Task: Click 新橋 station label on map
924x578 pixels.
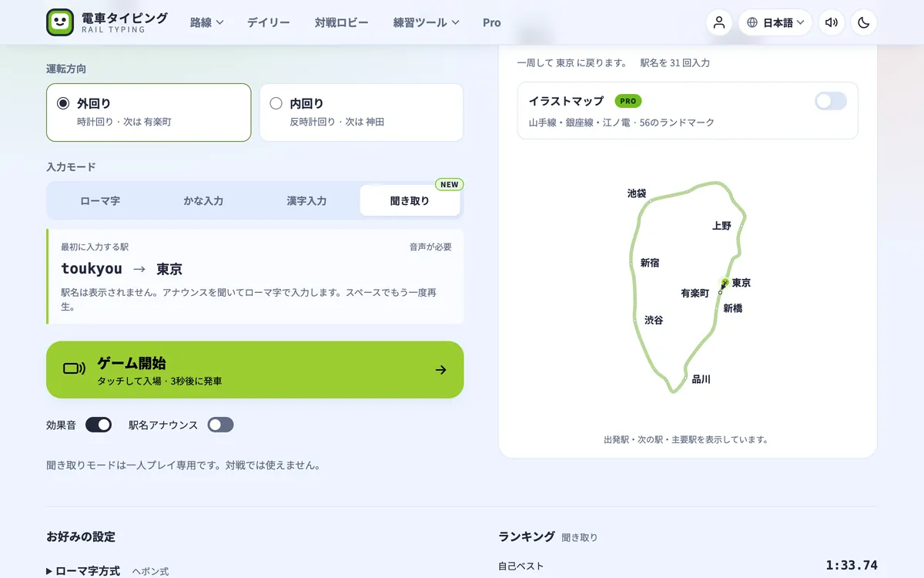Action: pyautogui.click(x=733, y=308)
